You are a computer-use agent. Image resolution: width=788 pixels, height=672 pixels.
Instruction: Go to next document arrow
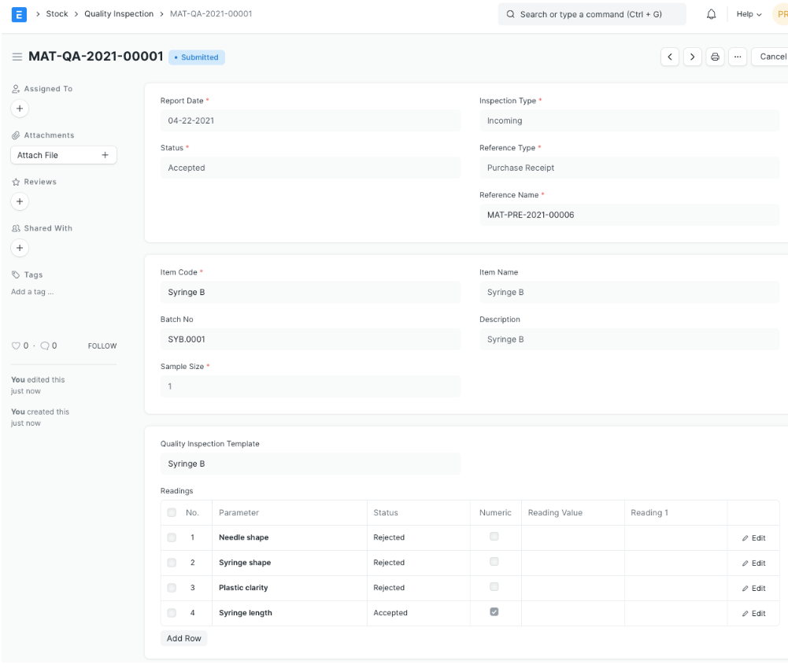(693, 57)
